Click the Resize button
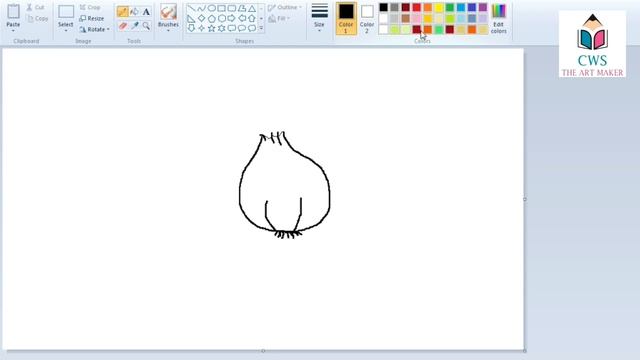This screenshot has width=640, height=360. (x=92, y=18)
